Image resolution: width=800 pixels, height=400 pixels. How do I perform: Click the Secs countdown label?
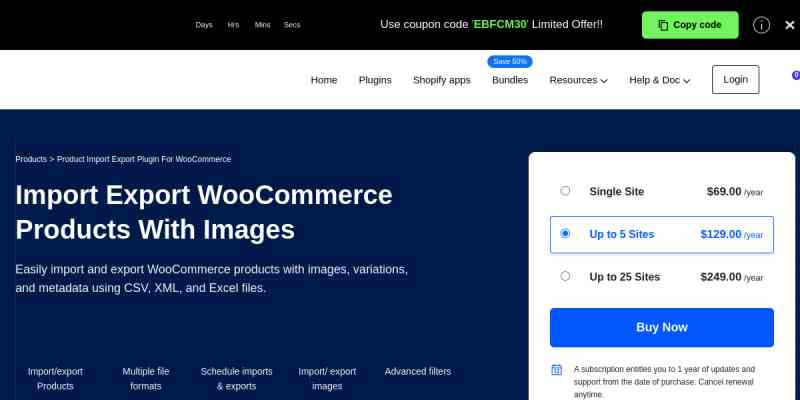(292, 24)
